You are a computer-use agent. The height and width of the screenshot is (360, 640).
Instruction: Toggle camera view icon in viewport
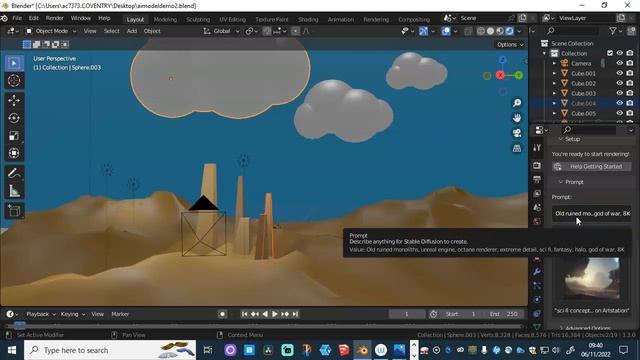pyautogui.click(x=517, y=133)
